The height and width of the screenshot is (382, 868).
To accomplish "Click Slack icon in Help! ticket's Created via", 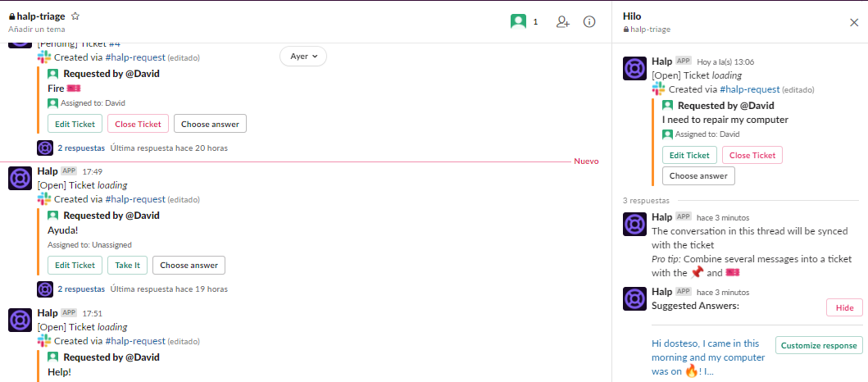I will click(43, 340).
